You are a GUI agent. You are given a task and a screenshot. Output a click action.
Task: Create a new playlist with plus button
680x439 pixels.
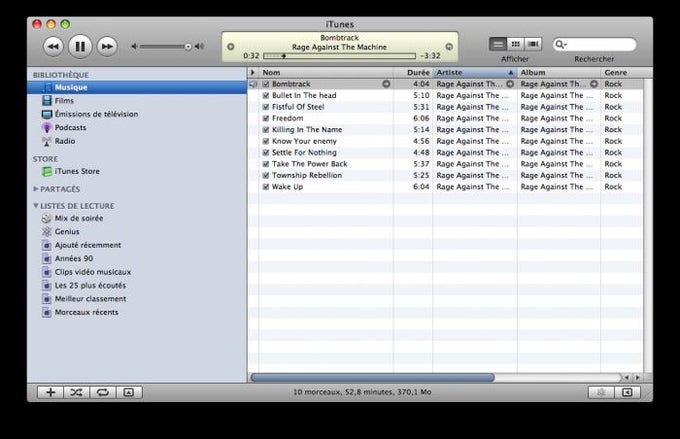(x=50, y=392)
